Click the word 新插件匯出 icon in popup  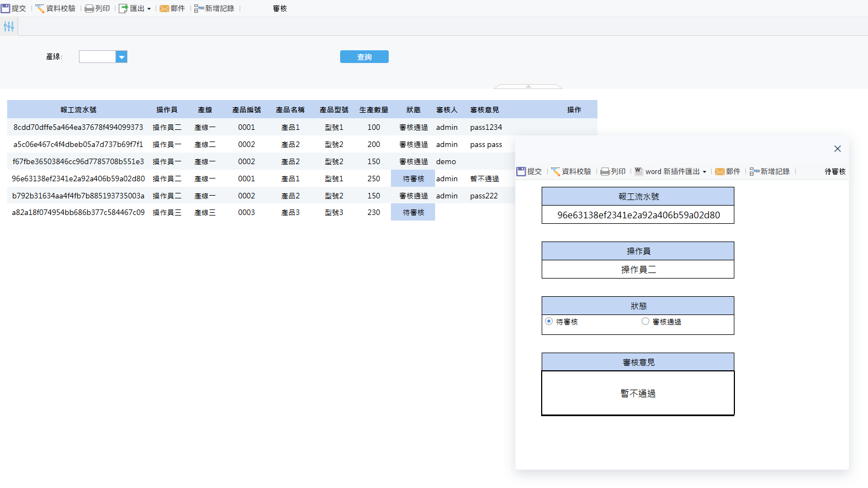[x=639, y=171]
